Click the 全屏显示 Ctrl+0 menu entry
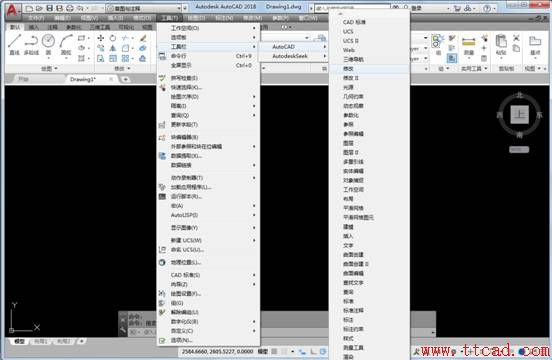The image size is (552, 360). click(x=208, y=65)
